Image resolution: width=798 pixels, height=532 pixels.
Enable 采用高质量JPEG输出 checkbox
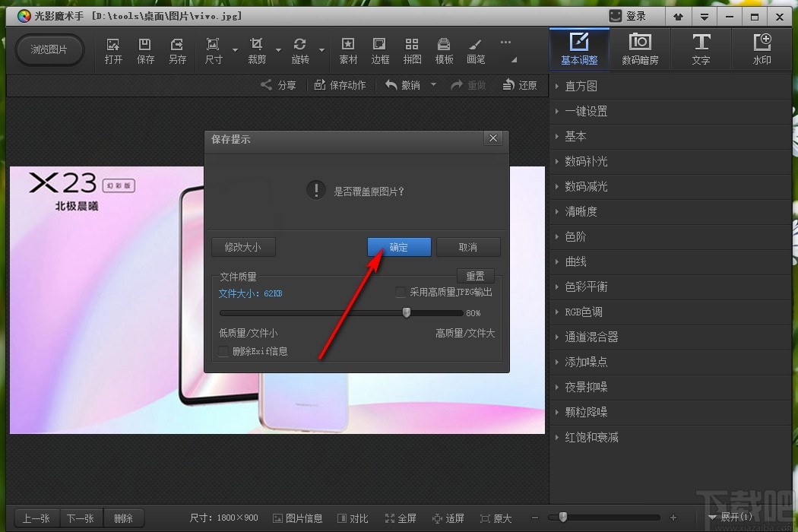pyautogui.click(x=401, y=292)
